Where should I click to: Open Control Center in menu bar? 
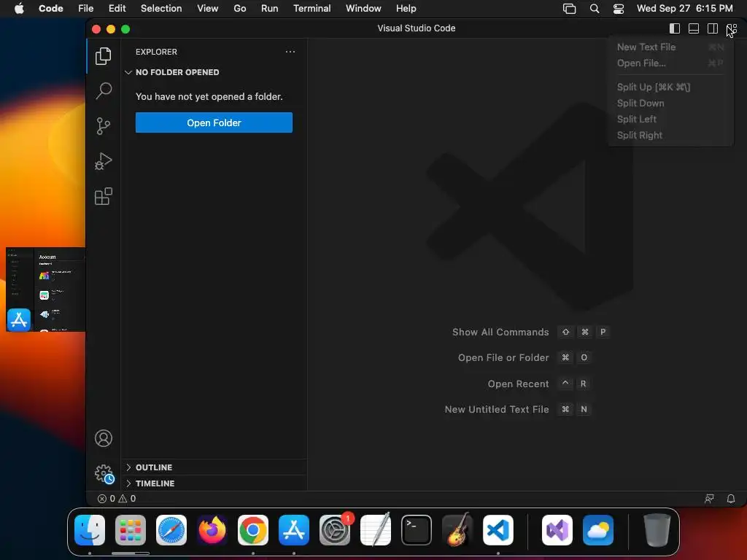tap(619, 9)
